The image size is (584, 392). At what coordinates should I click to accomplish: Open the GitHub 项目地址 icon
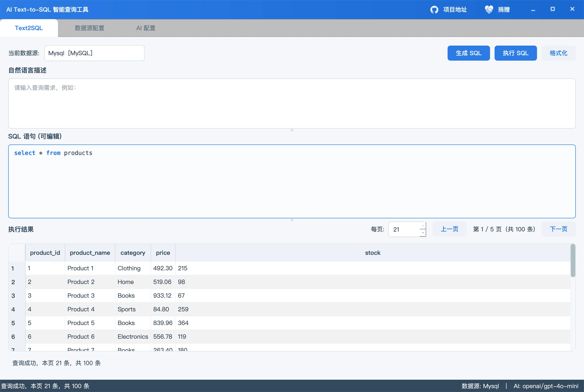(x=434, y=10)
